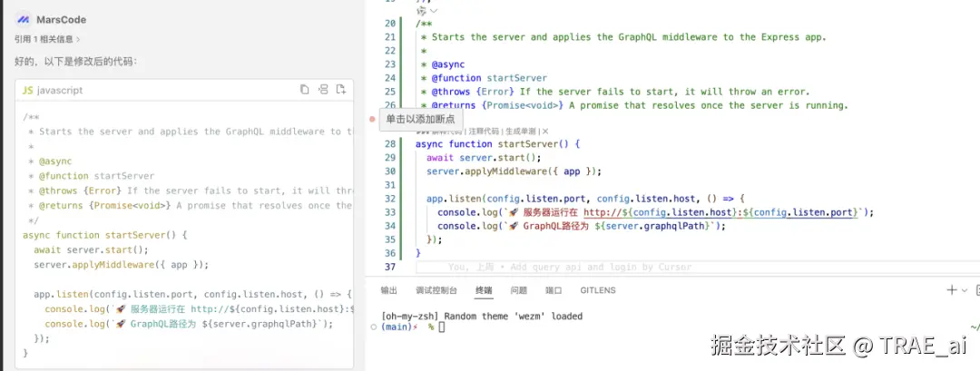This screenshot has height=371, width=980.
Task: Click '@function startServer' on editor line 24
Action: pyautogui.click(x=489, y=78)
